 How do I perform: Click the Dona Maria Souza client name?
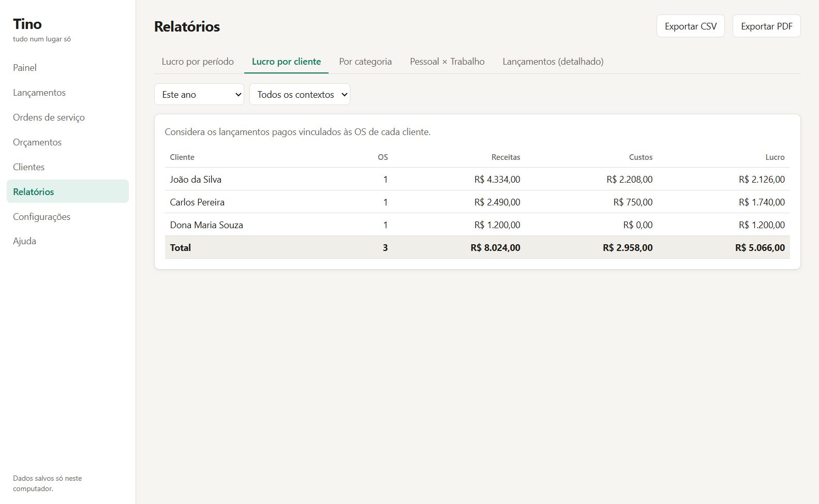click(206, 225)
